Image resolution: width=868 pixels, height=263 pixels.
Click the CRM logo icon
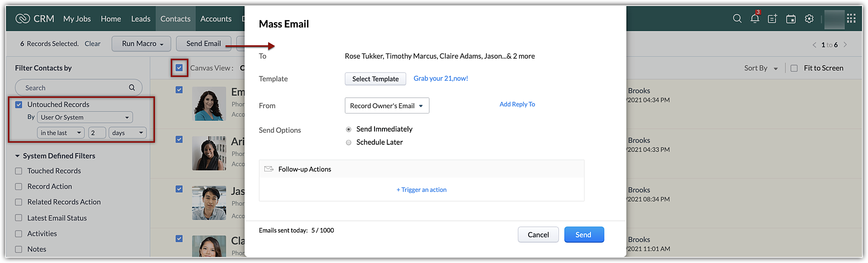23,19
